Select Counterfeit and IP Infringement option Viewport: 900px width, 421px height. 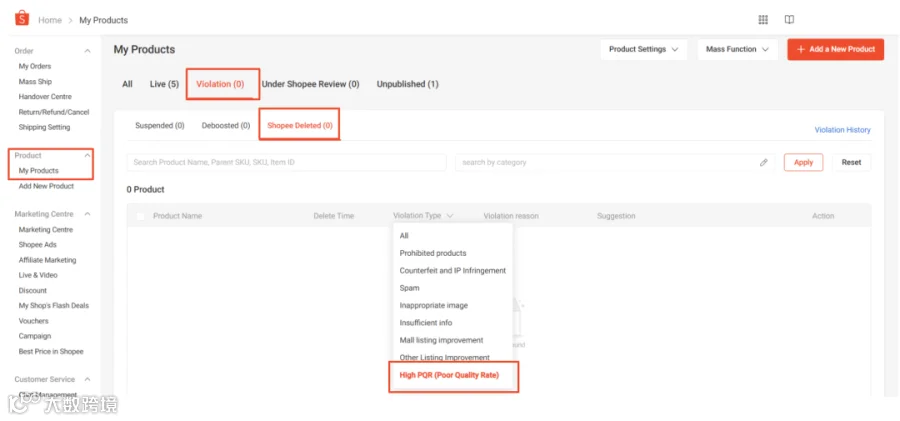click(x=452, y=271)
